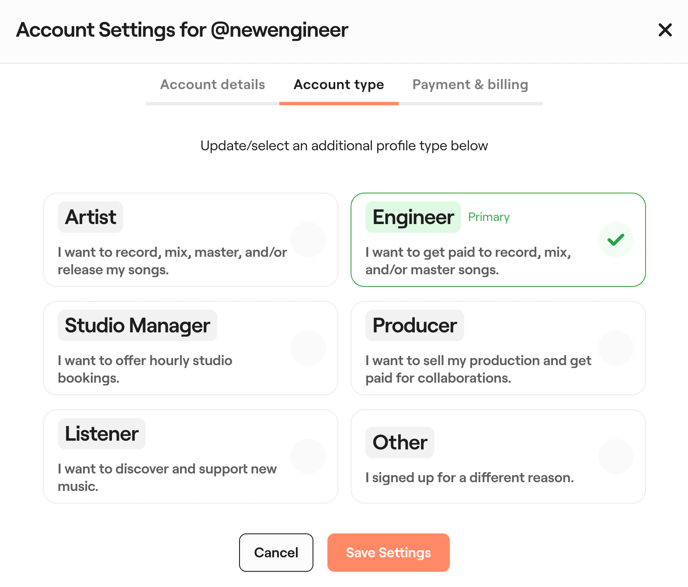Open the Payment & billing tab

(x=470, y=85)
